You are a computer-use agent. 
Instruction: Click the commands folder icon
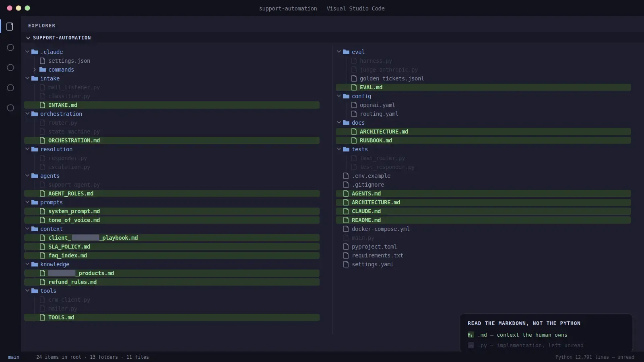tap(43, 70)
